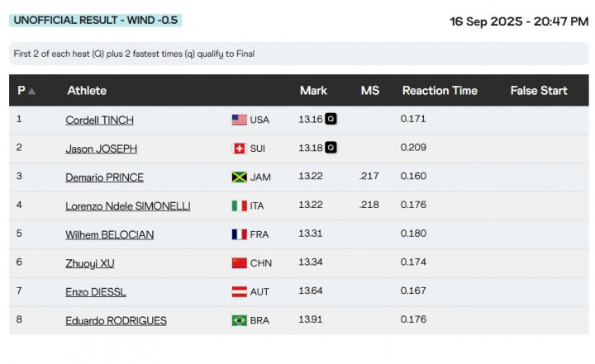
Task: Click the Unofficial Result wind label
Action: tap(96, 20)
